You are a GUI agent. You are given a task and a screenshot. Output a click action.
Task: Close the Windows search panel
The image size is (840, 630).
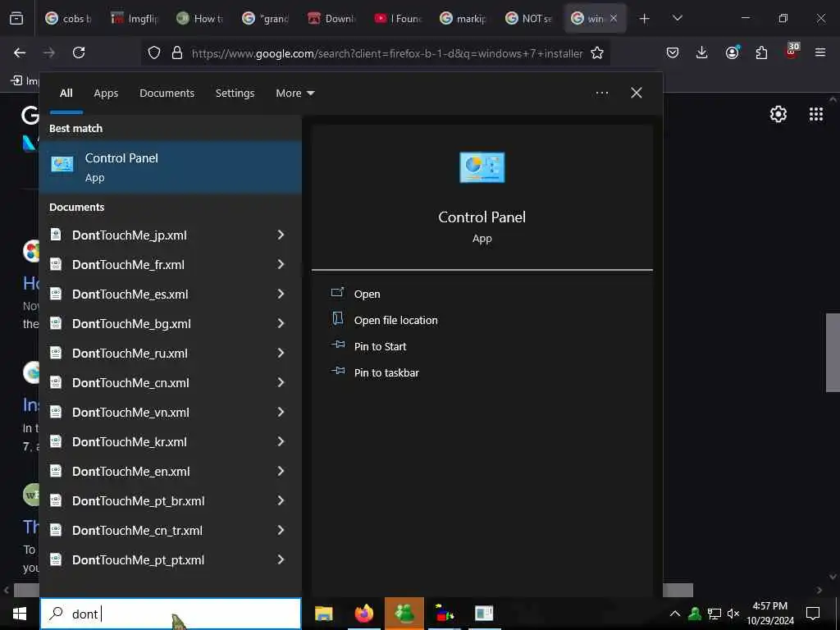(x=636, y=94)
